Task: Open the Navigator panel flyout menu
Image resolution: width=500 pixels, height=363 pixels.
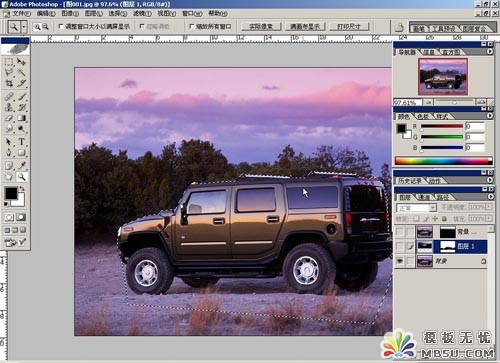Action: pyautogui.click(x=489, y=52)
